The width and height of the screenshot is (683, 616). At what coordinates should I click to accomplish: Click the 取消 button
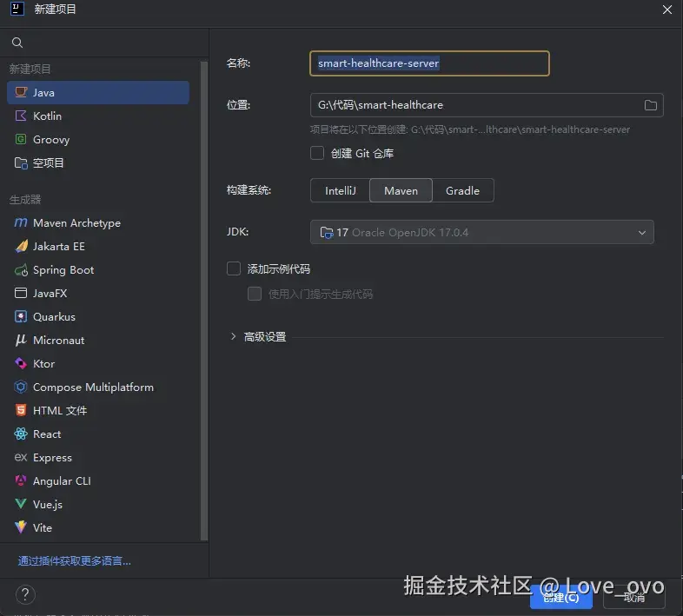pos(633,597)
